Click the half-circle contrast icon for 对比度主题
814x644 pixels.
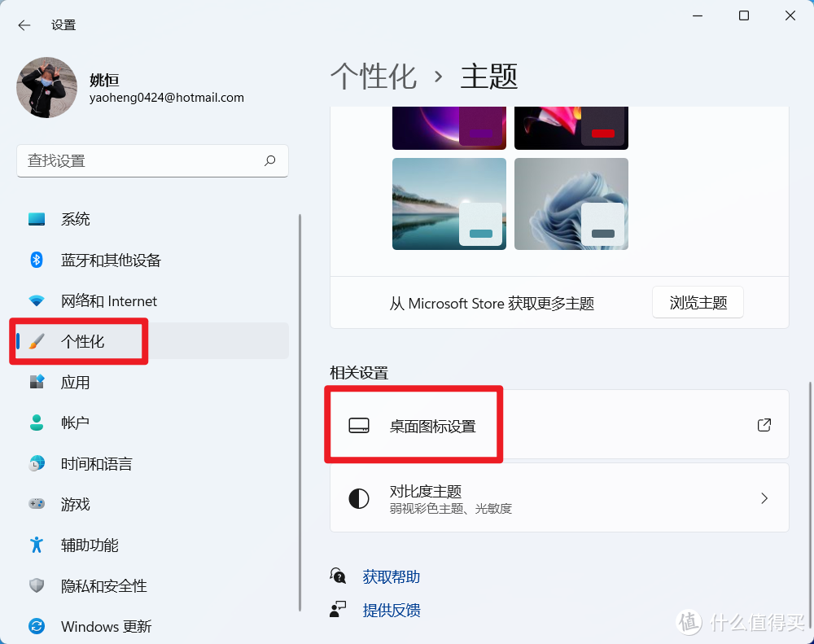pos(359,497)
